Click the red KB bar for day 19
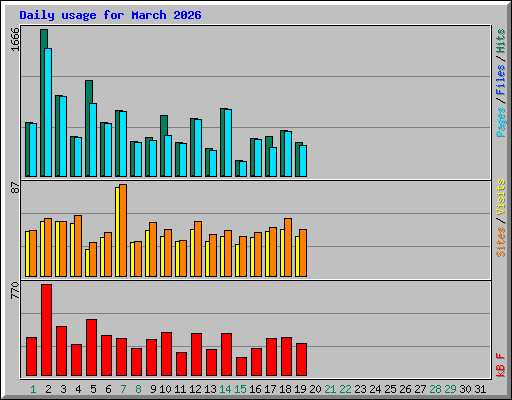Viewport: 512px width, 400px height. [302, 360]
